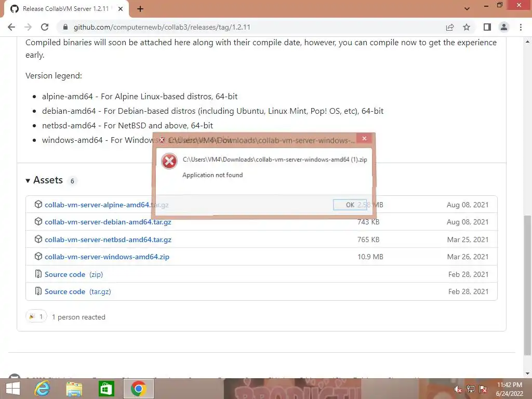This screenshot has height=399, width=532.
Task: Share this page icon
Action: pyautogui.click(x=450, y=27)
